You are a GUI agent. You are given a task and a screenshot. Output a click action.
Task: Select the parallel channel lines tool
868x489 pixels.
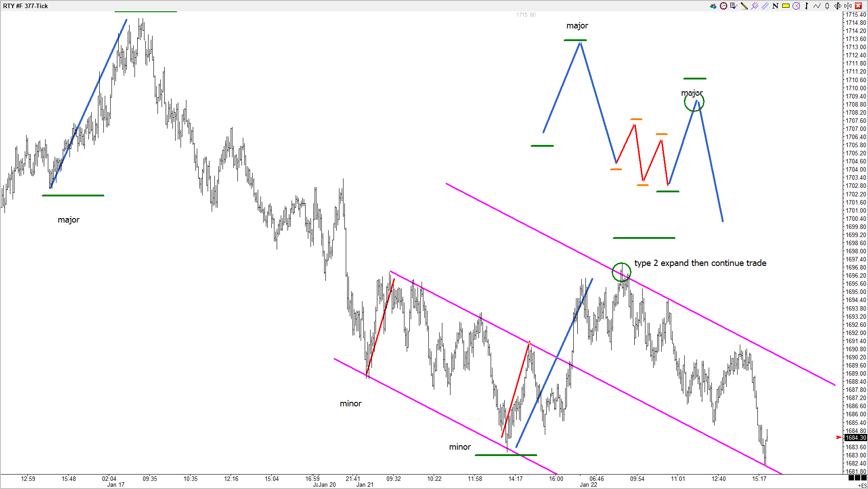[x=765, y=6]
